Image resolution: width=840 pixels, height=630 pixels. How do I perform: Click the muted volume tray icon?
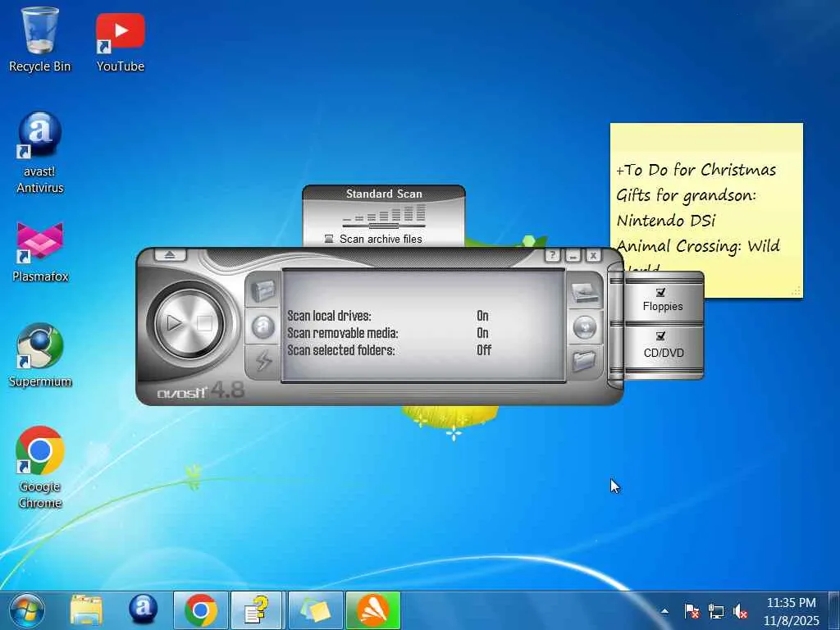point(740,610)
